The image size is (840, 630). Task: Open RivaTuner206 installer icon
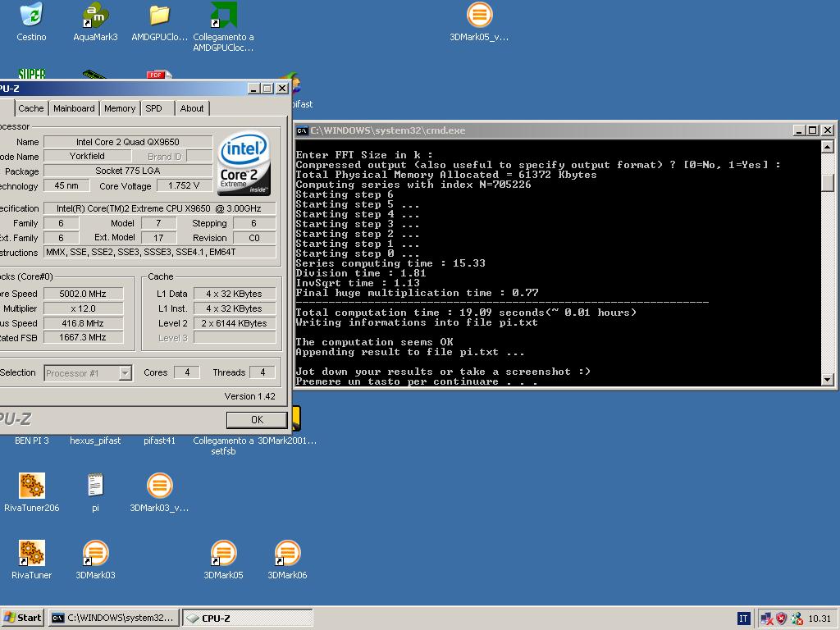(32, 486)
